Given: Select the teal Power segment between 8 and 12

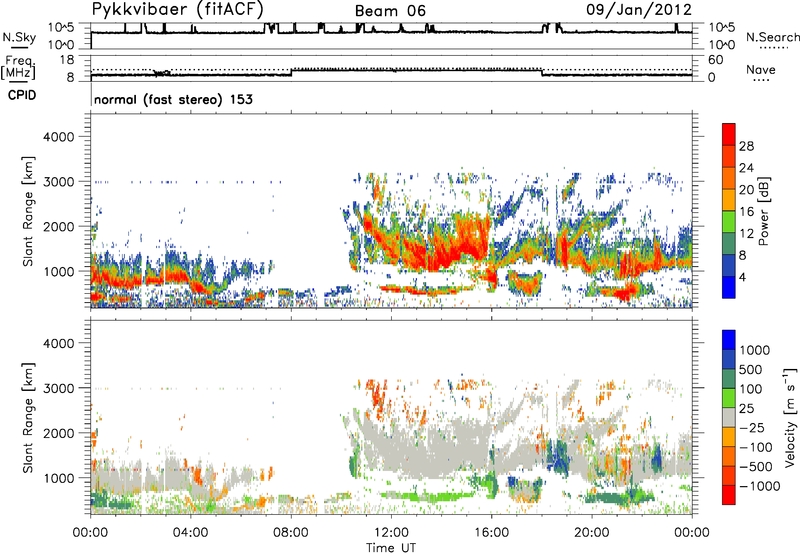Looking at the screenshot, I should point(729,243).
